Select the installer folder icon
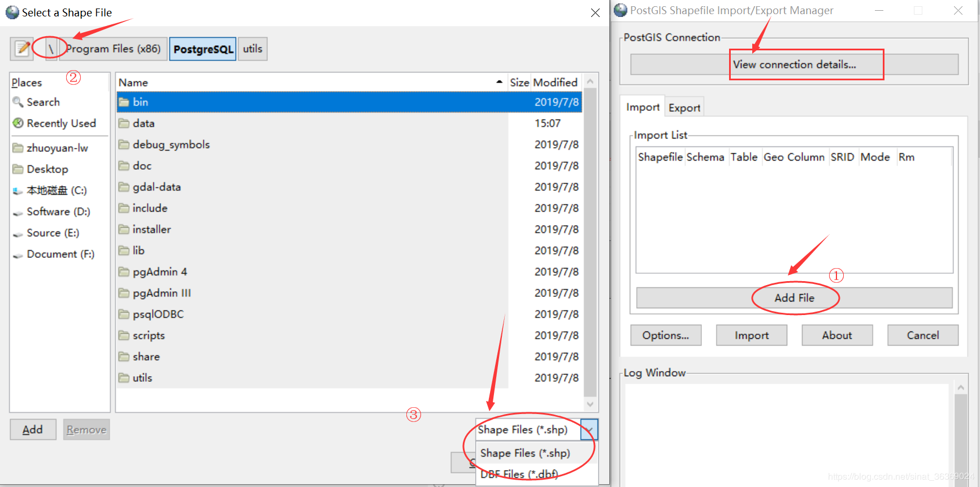The width and height of the screenshot is (980, 487). pos(124,230)
